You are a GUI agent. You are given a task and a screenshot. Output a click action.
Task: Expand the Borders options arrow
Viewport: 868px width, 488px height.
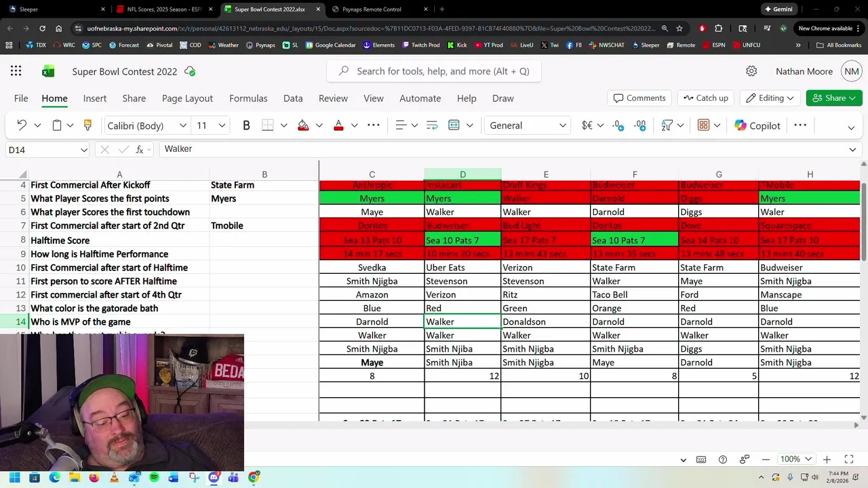(x=283, y=125)
